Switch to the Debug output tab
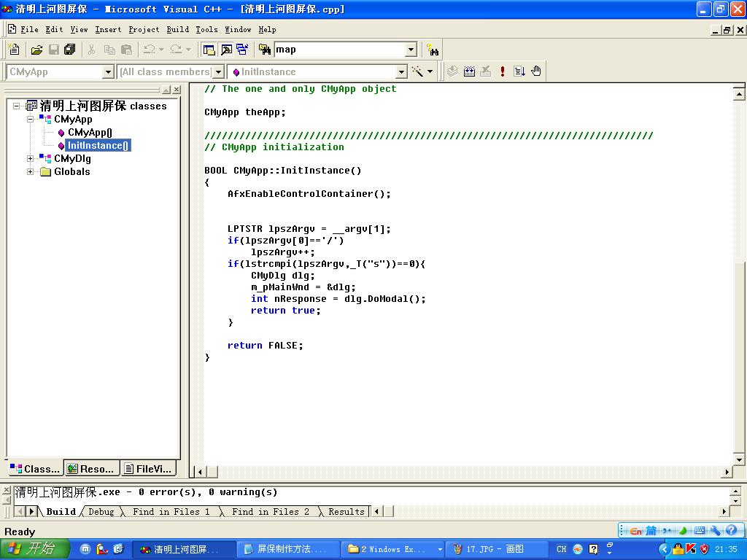Image resolution: width=747 pixels, height=560 pixels. [101, 511]
